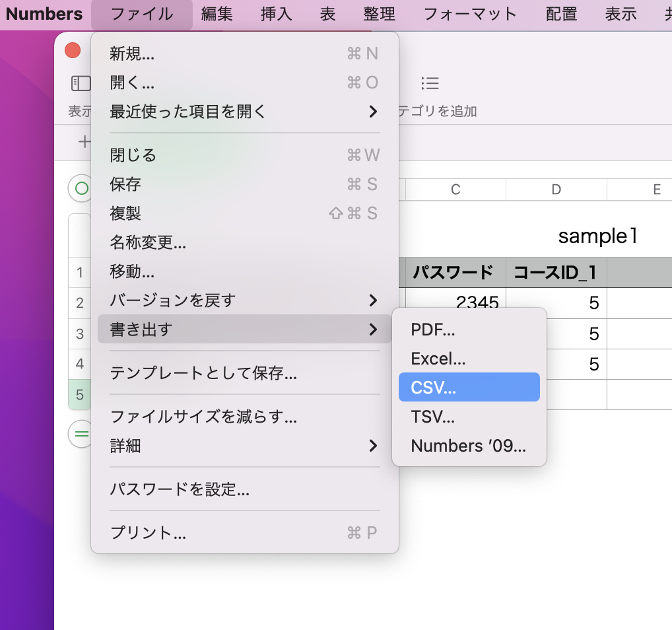The width and height of the screenshot is (672, 630).
Task: Expand the 詳細 submenu
Action: [x=244, y=446]
